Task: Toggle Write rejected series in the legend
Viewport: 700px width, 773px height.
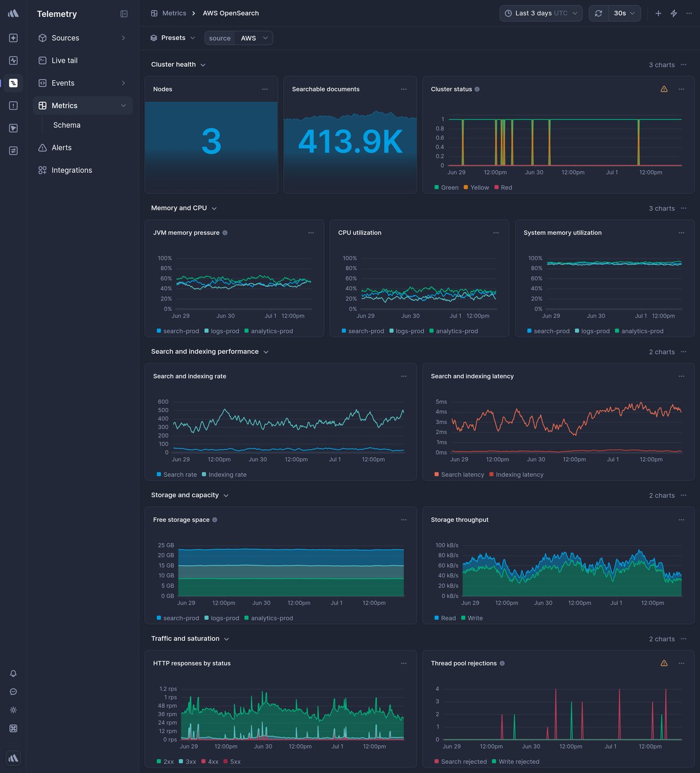Action: 516,762
